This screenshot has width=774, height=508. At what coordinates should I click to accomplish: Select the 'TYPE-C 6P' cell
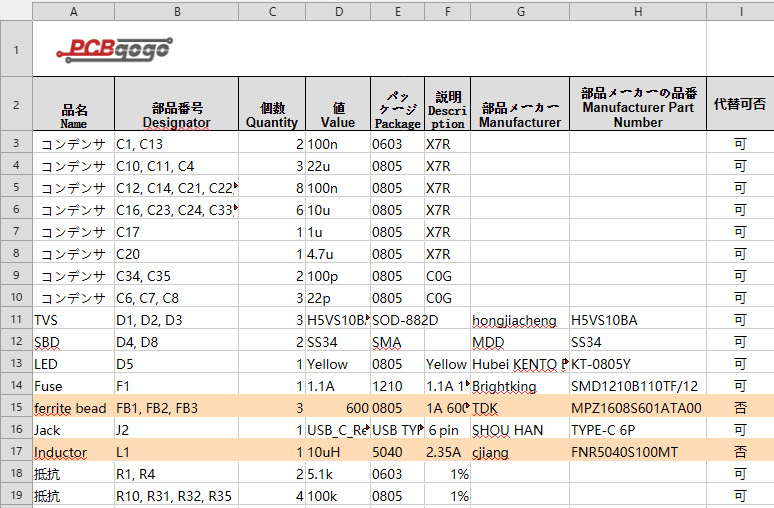coord(637,429)
